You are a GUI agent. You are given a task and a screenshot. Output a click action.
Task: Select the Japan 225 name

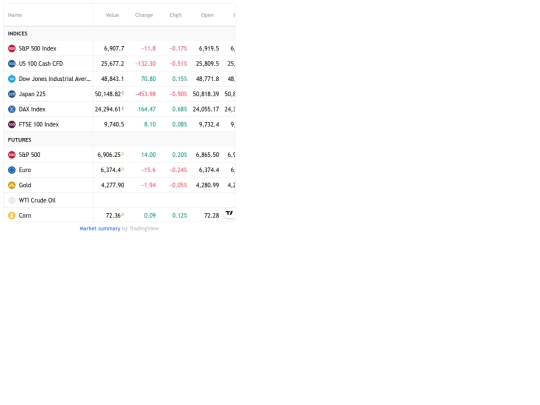tap(32, 94)
